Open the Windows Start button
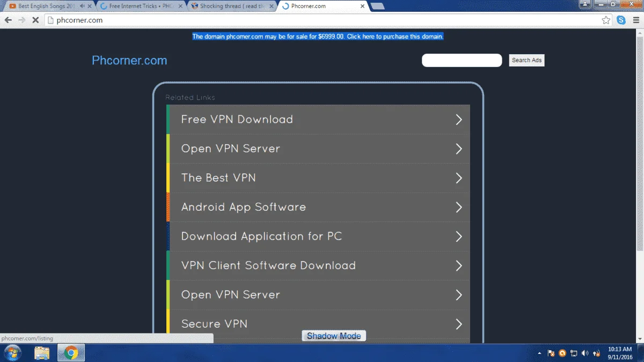This screenshot has width=644, height=362. [x=12, y=353]
